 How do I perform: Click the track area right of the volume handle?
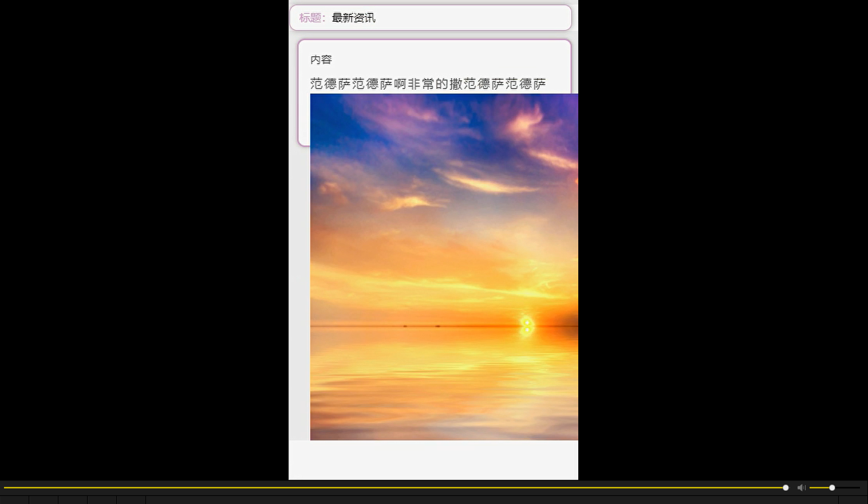point(847,487)
